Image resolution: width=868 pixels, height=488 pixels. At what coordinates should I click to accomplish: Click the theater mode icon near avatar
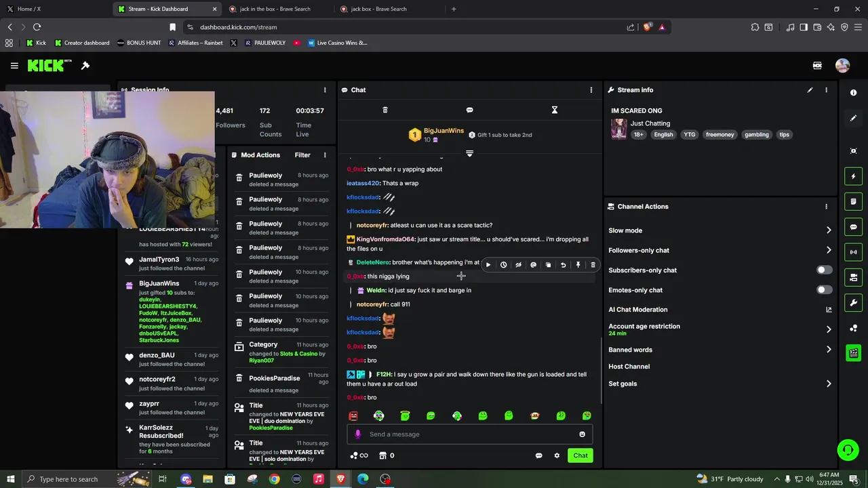click(x=817, y=66)
